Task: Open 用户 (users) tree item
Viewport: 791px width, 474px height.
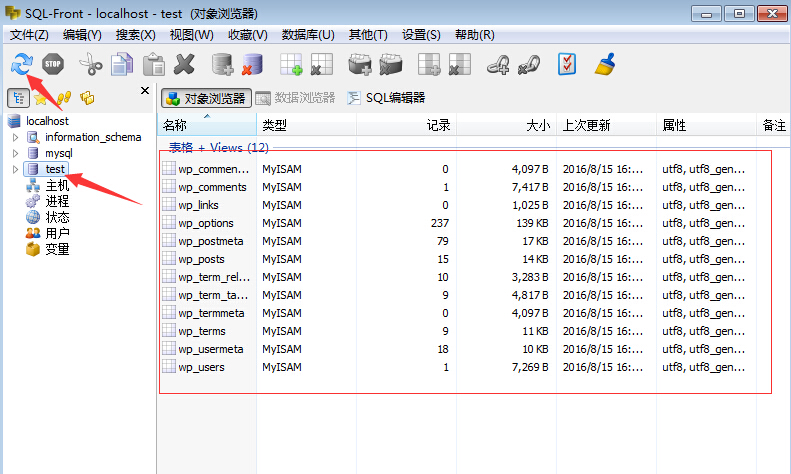Action: (x=57, y=233)
